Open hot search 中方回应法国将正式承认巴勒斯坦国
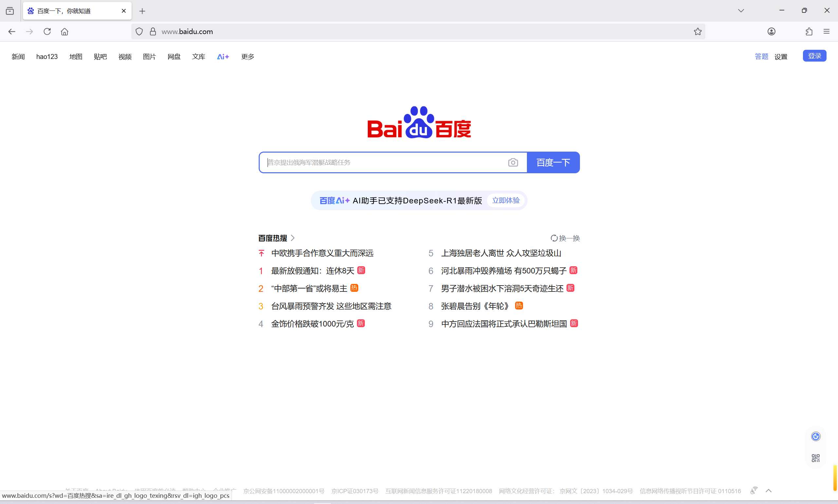 coord(504,324)
